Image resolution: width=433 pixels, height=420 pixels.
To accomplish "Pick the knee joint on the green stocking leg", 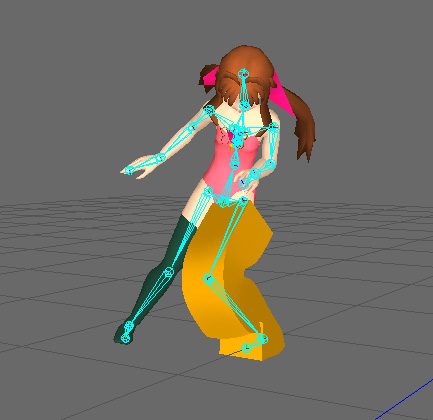I will pyautogui.click(x=169, y=272).
